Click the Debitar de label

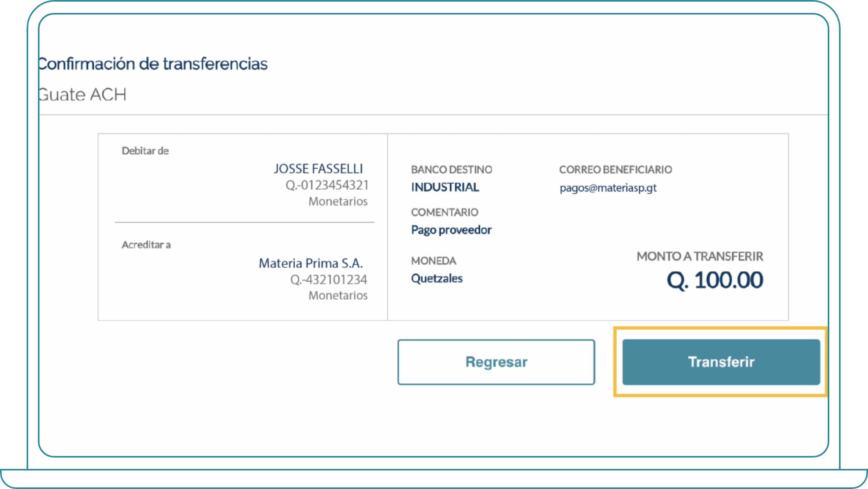coord(145,151)
